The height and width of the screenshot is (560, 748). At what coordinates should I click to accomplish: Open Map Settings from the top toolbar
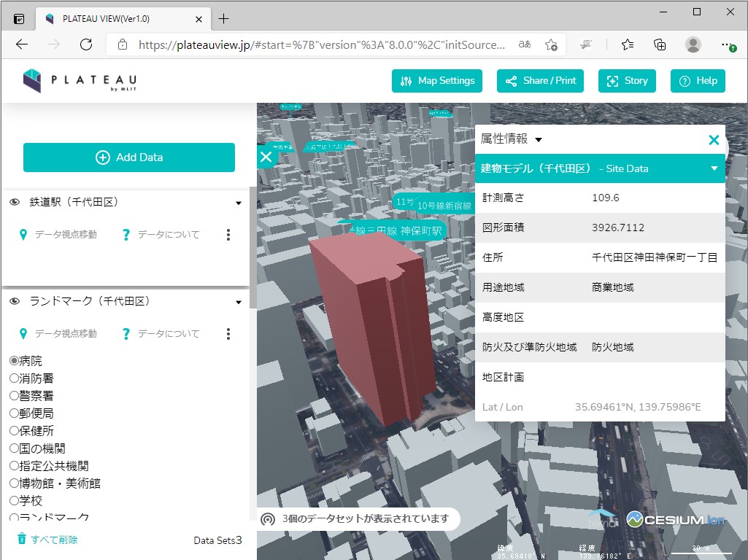(436, 81)
